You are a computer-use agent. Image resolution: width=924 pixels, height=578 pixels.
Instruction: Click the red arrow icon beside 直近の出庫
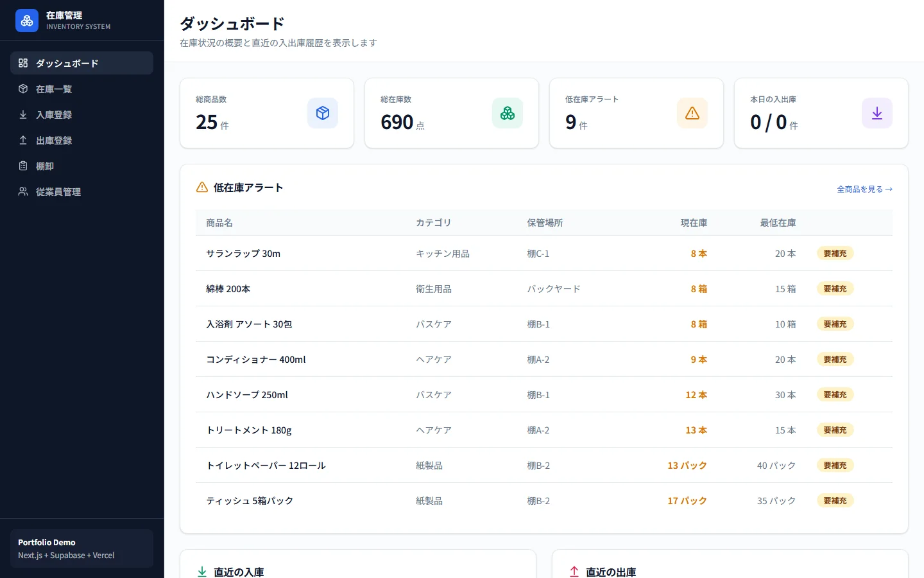[x=574, y=572]
